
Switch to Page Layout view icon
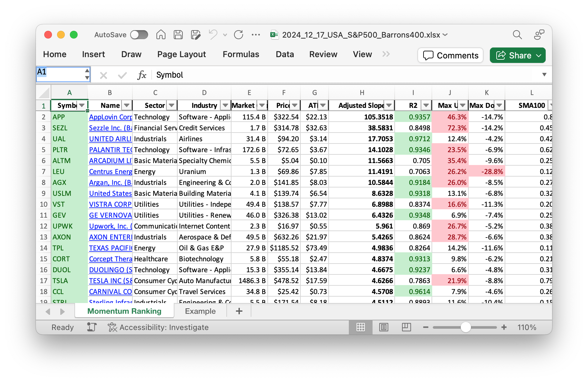383,327
